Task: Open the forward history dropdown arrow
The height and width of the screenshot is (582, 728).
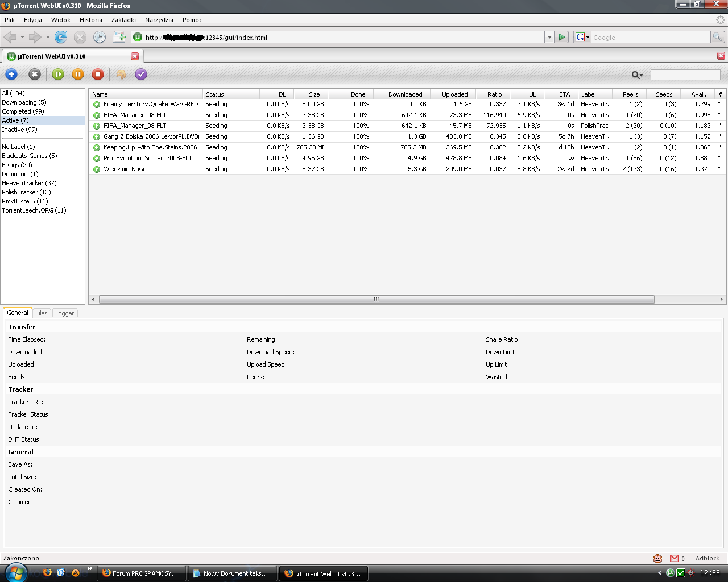Action: pos(48,38)
